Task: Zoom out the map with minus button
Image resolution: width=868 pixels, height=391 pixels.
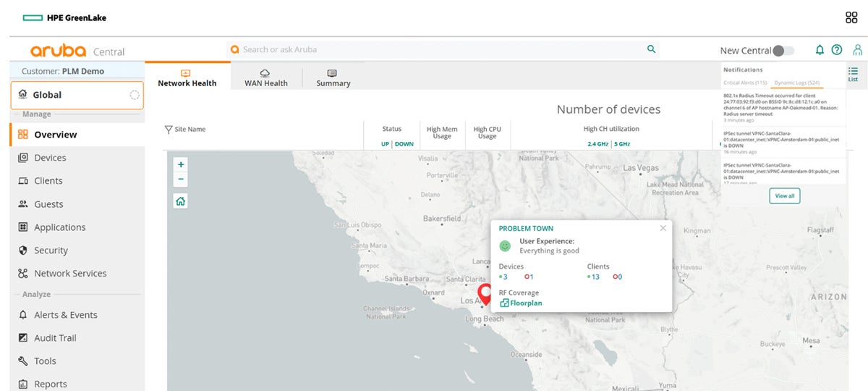Action: (181, 179)
